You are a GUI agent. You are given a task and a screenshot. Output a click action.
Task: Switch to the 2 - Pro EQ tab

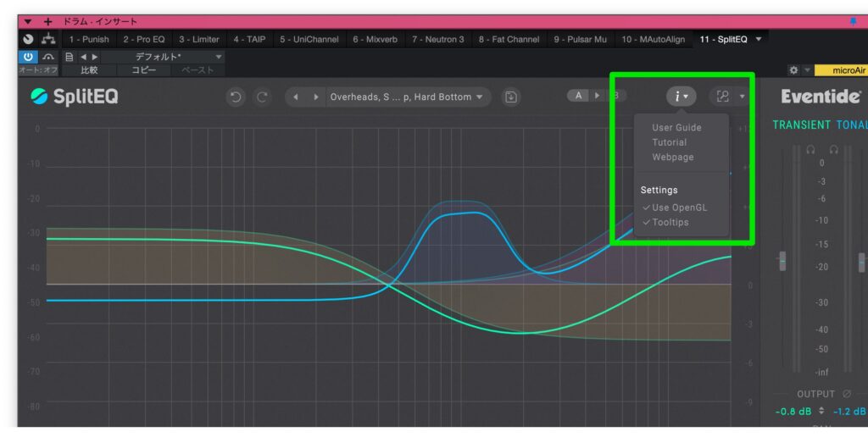click(143, 39)
